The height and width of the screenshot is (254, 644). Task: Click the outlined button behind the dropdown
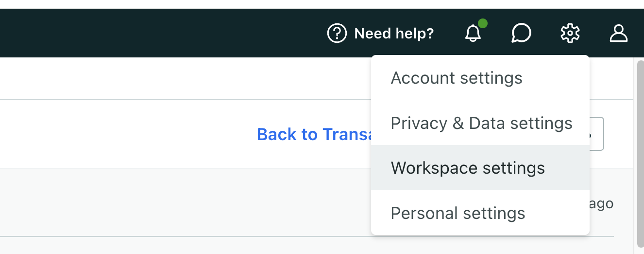[597, 134]
